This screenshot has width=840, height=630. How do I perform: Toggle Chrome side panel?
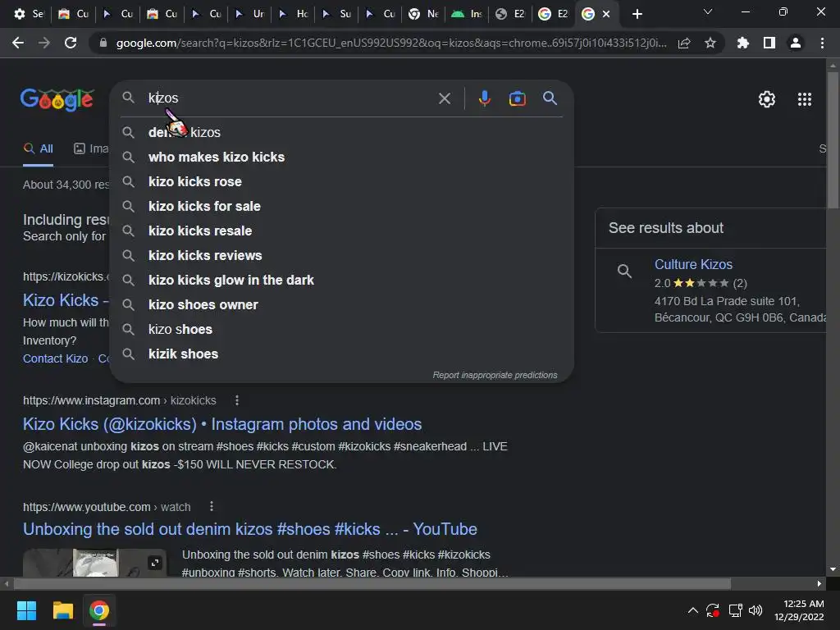pyautogui.click(x=769, y=43)
